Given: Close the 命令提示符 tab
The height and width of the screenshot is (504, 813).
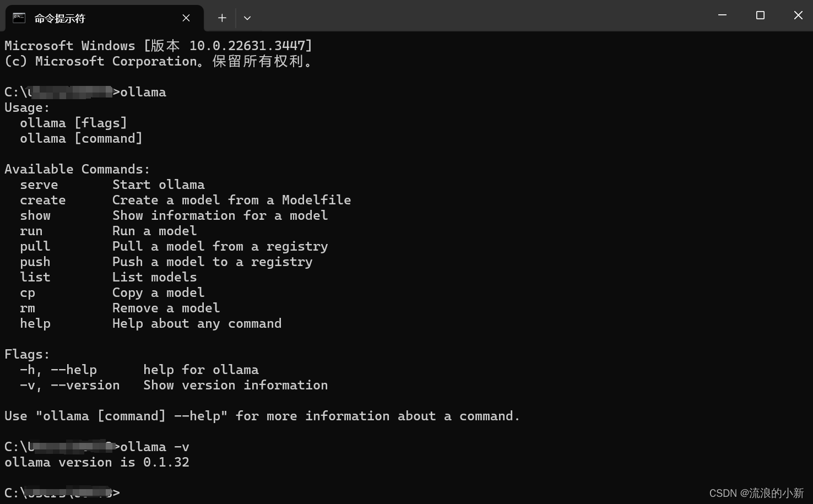Looking at the screenshot, I should click(186, 18).
